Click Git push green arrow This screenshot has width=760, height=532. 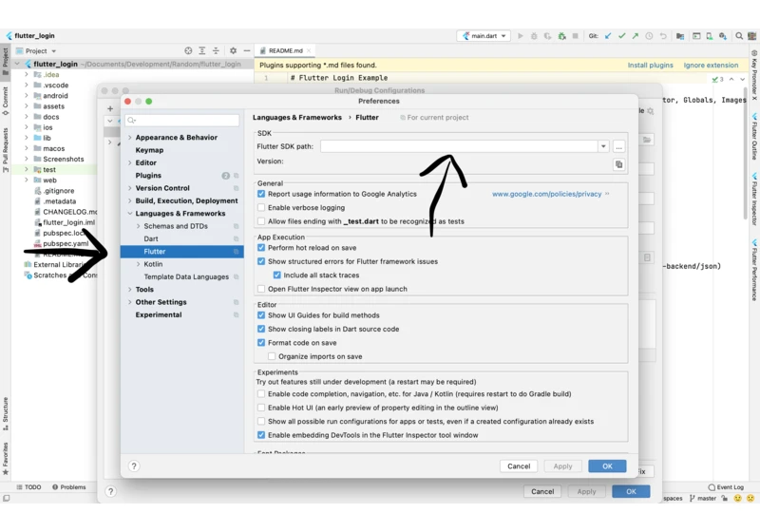[x=635, y=36]
